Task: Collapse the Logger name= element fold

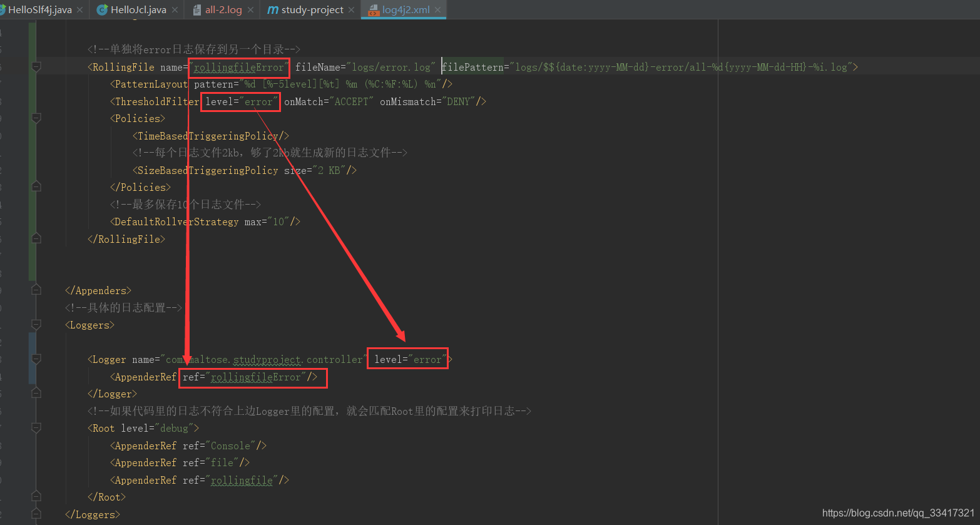Action: [36, 359]
